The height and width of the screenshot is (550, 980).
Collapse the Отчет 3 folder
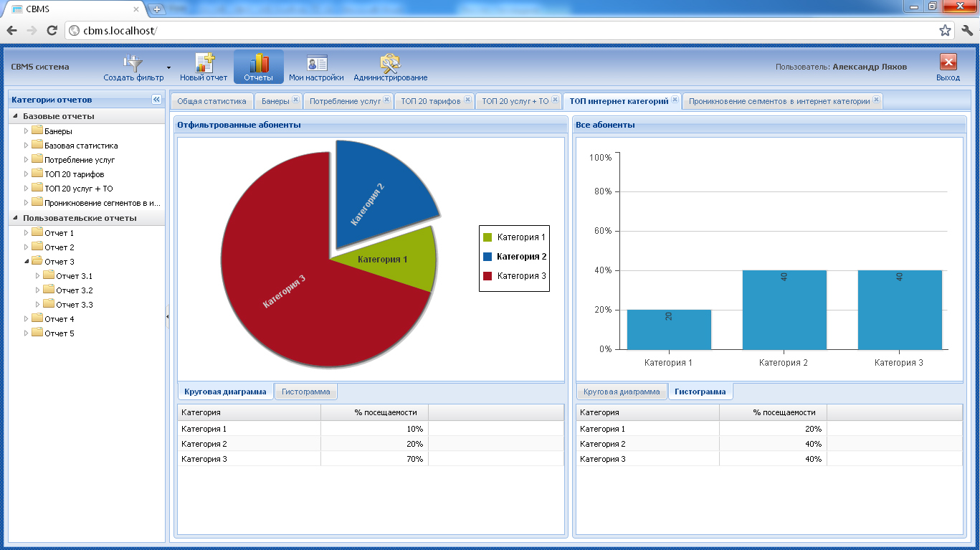click(x=27, y=262)
